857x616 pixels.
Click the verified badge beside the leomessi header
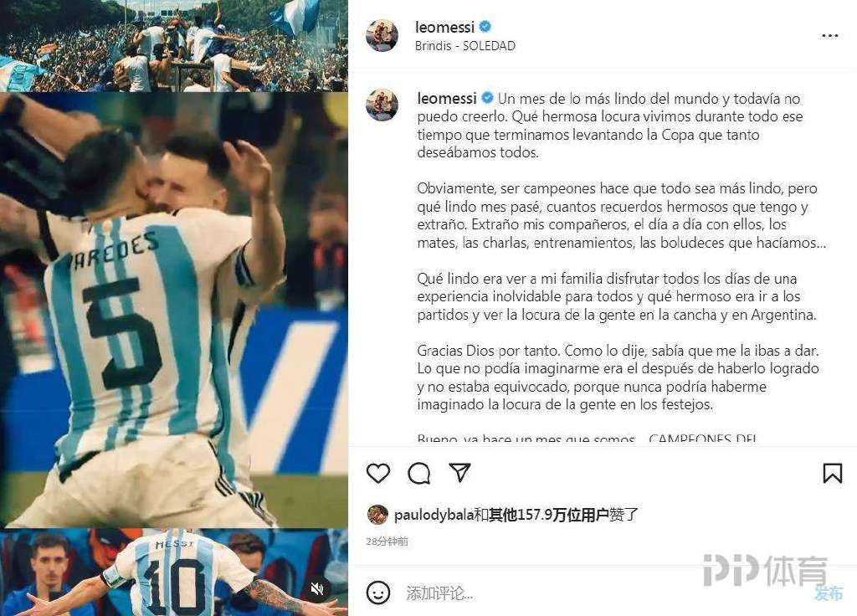485,26
